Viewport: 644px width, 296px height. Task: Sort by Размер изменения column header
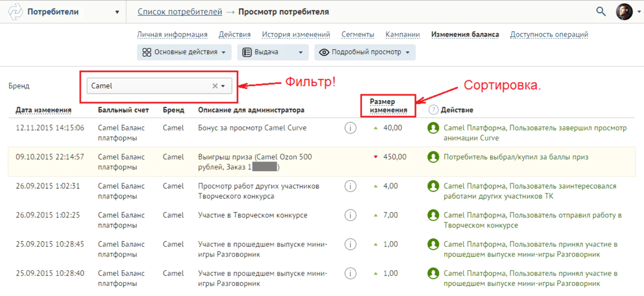[x=388, y=106]
